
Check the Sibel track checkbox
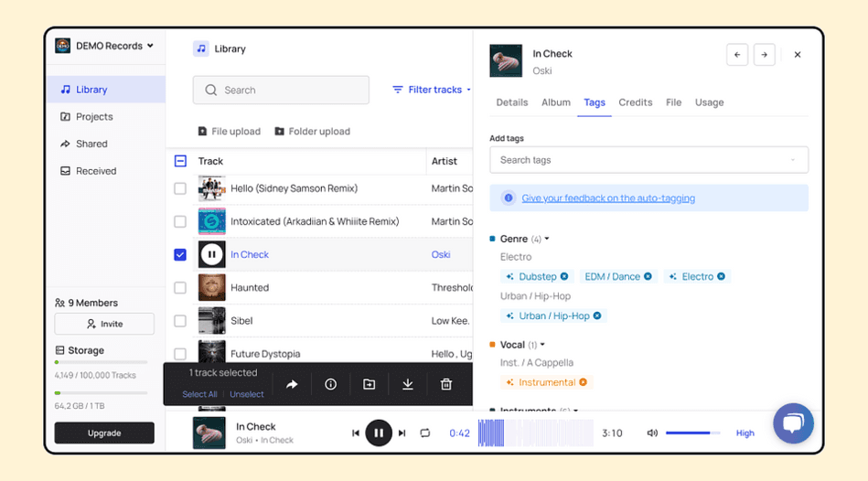click(180, 321)
